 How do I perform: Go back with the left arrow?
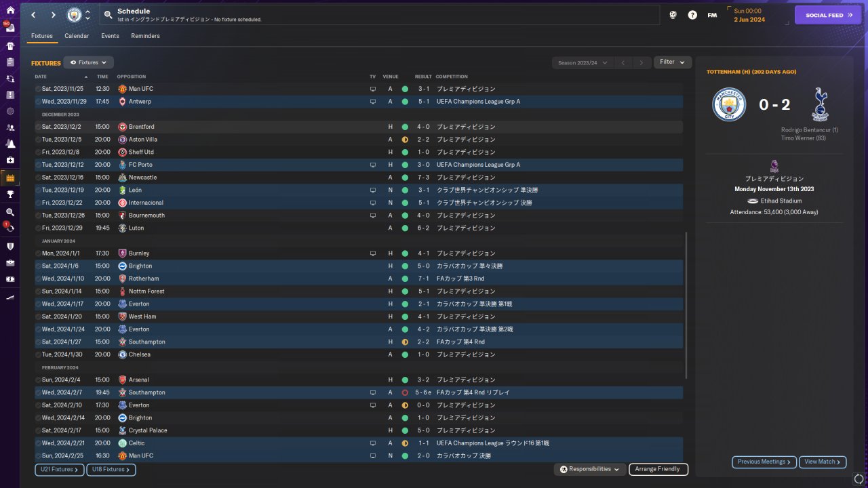[x=33, y=15]
